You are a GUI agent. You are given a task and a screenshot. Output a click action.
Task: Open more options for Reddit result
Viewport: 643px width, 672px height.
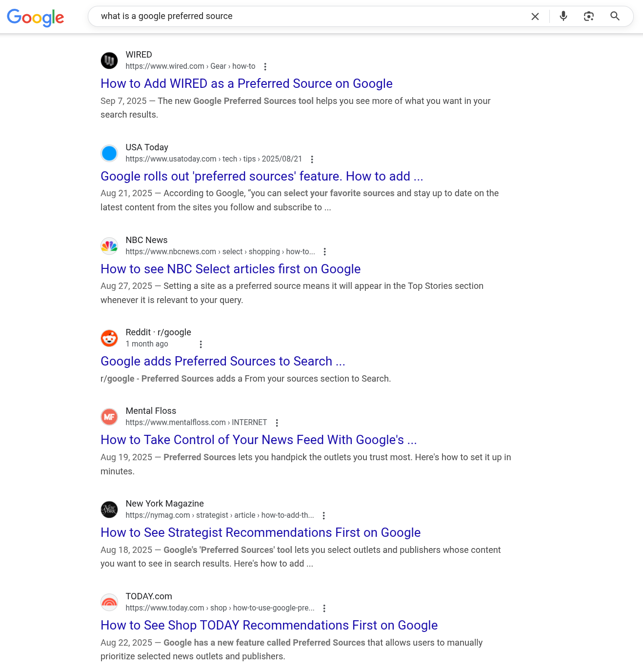click(201, 345)
